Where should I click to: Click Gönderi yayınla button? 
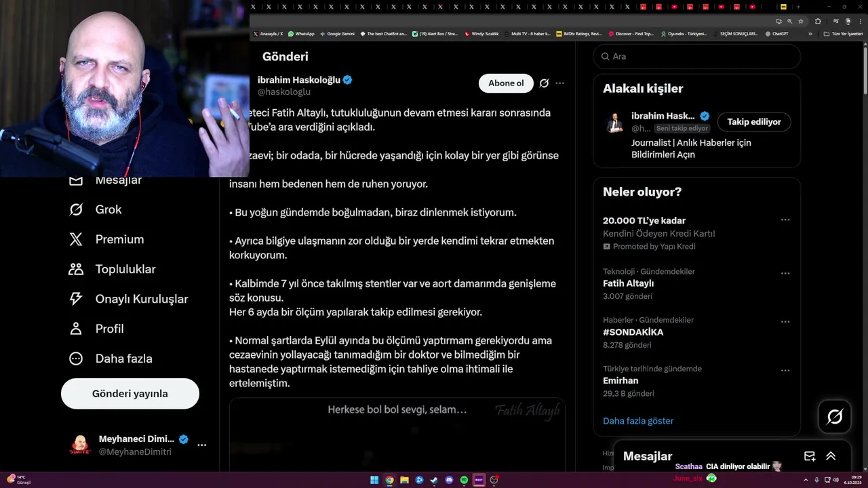coord(130,394)
